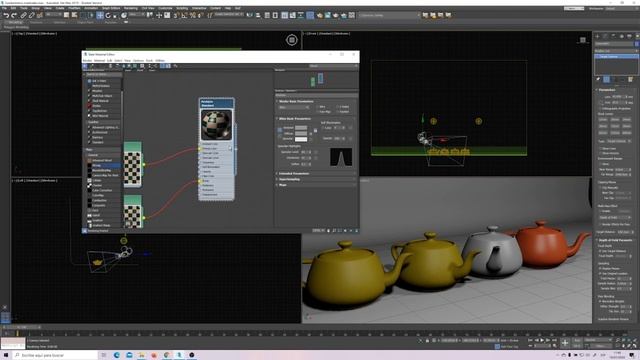640x360 pixels.
Task: Toggle Faceted checkbox
Action: pyautogui.click(x=338, y=111)
